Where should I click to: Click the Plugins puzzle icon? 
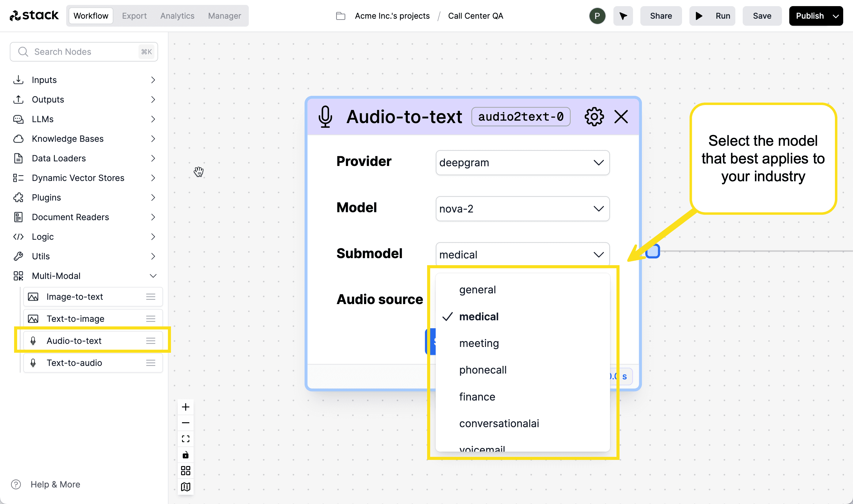click(x=18, y=198)
